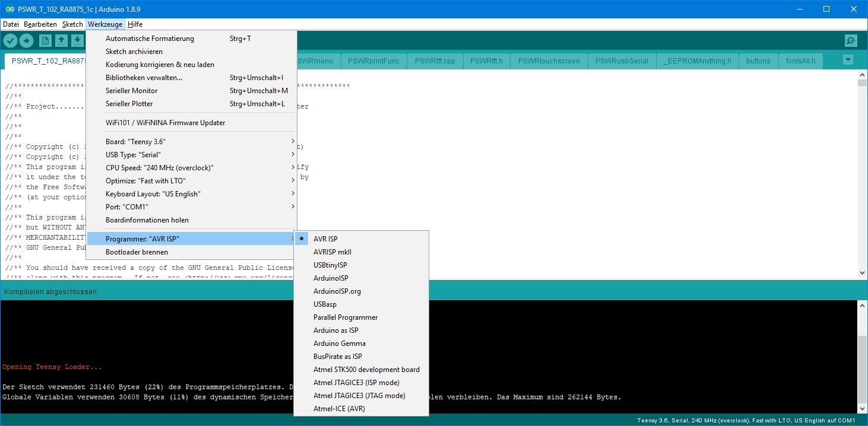Open the Sketch menu

point(72,24)
